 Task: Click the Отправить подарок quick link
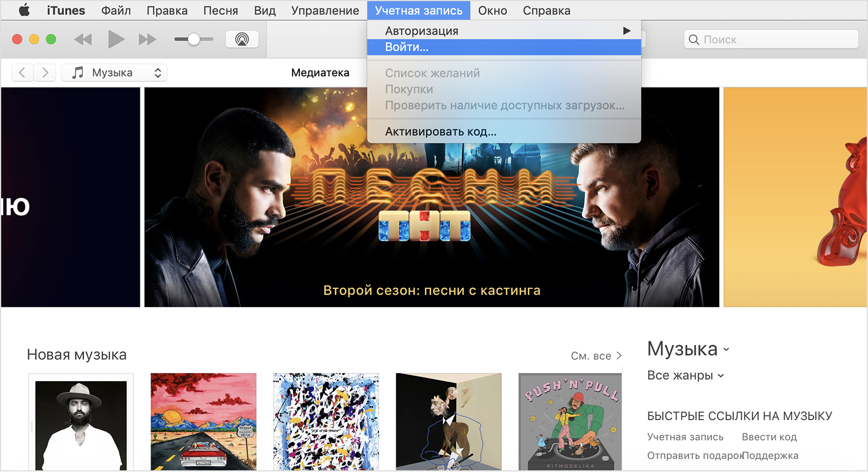coord(695,455)
